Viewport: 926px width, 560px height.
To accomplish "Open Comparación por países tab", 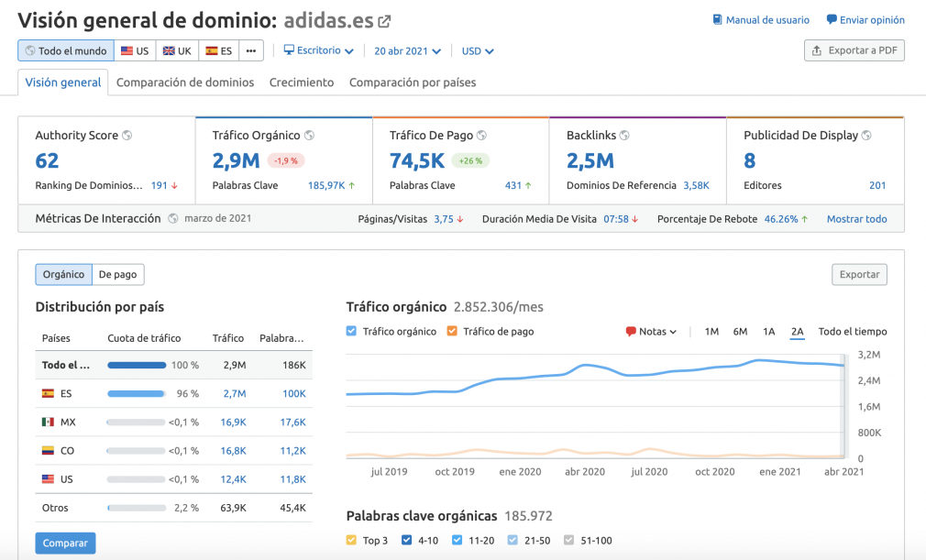I will pyautogui.click(x=413, y=82).
